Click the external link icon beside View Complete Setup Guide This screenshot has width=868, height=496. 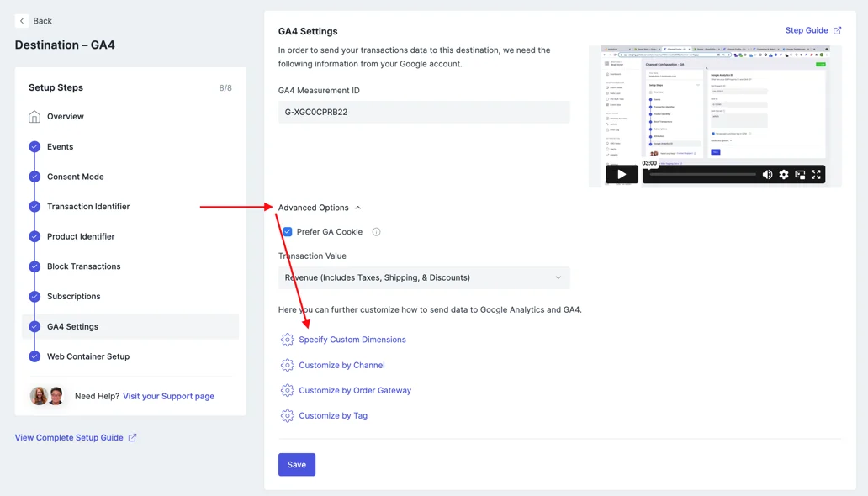point(132,438)
